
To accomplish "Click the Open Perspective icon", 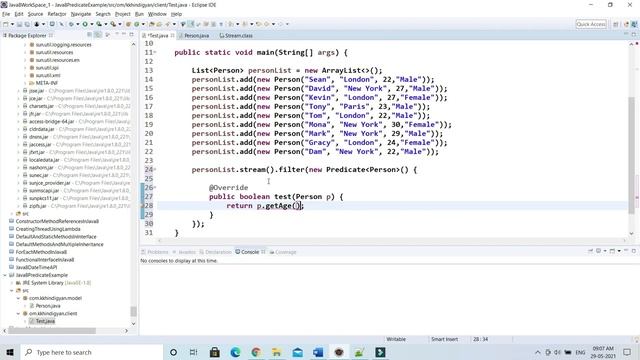I will pyautogui.click(x=616, y=24).
